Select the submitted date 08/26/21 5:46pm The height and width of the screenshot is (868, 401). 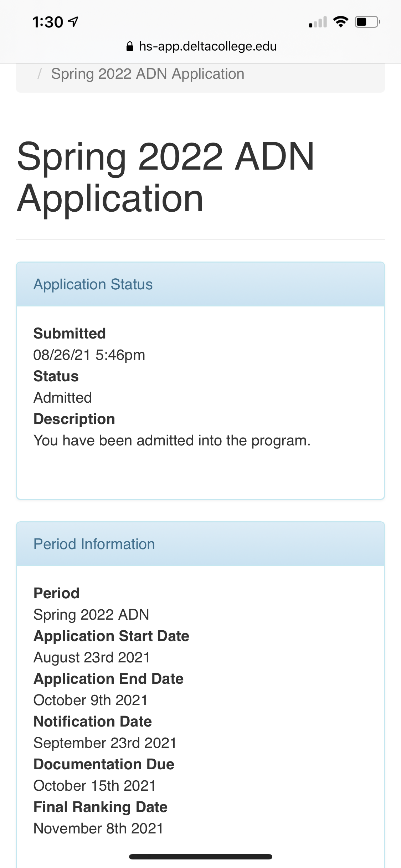[89, 355]
